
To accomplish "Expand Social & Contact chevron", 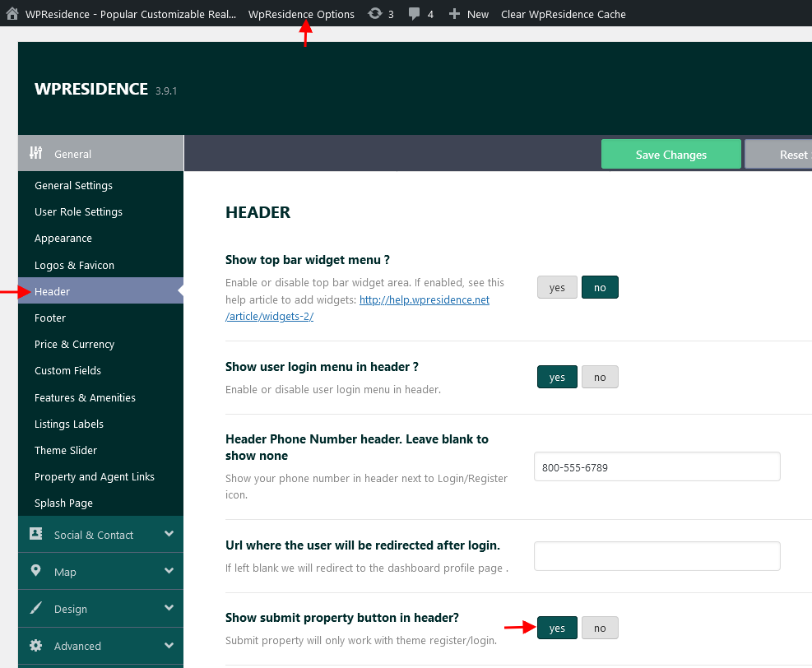I will (x=169, y=534).
